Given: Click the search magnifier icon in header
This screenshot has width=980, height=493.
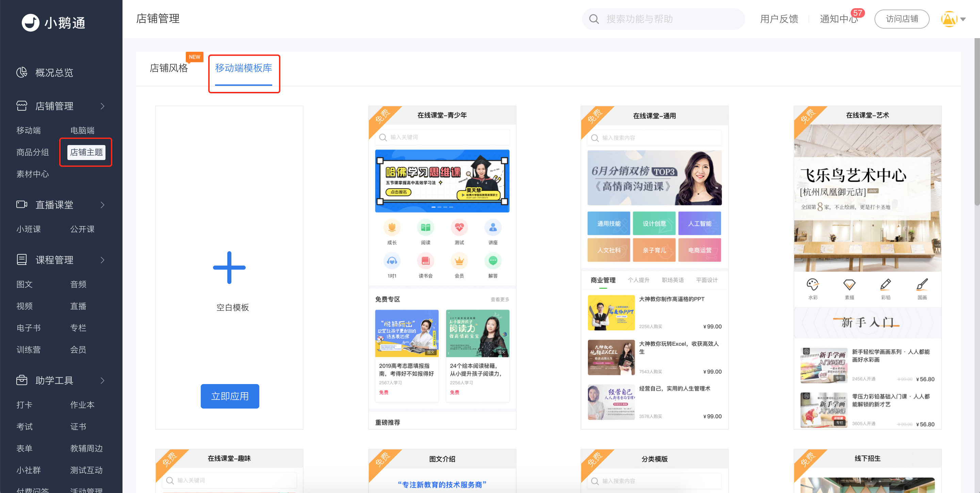Looking at the screenshot, I should 594,19.
